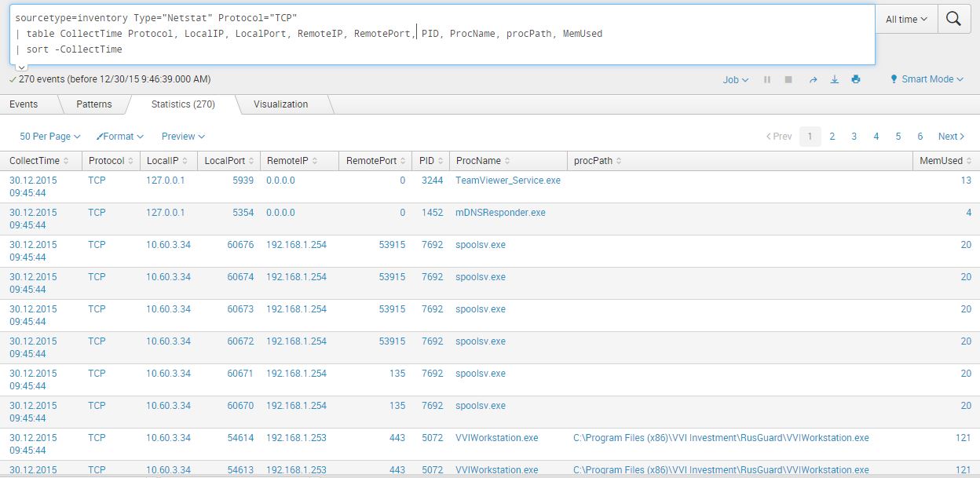This screenshot has height=478, width=980.
Task: Open the All time range picker
Action: coord(905,19)
